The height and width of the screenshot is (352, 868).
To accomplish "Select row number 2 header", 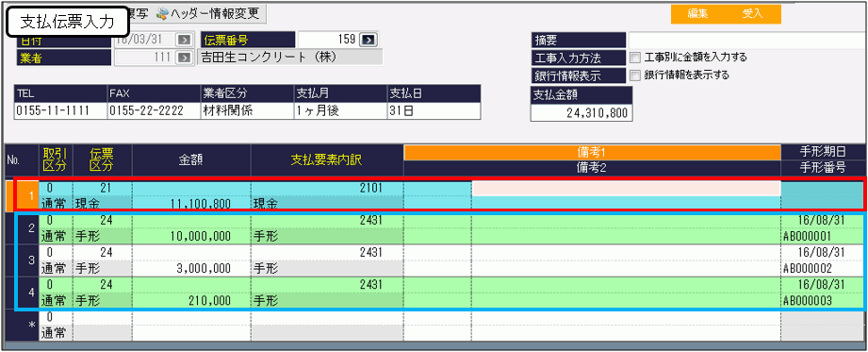I will point(24,229).
